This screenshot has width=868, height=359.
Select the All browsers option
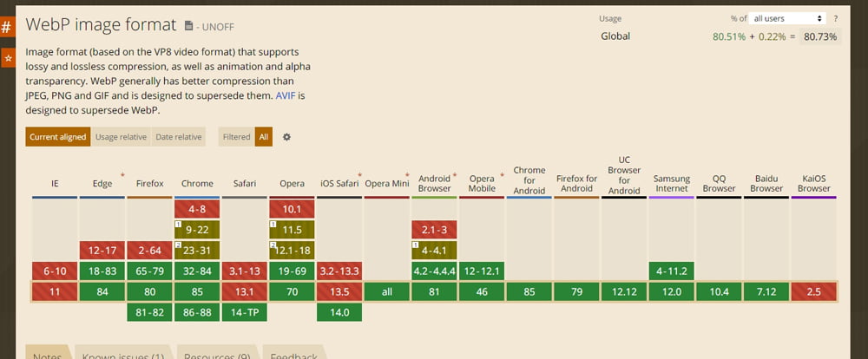(264, 137)
